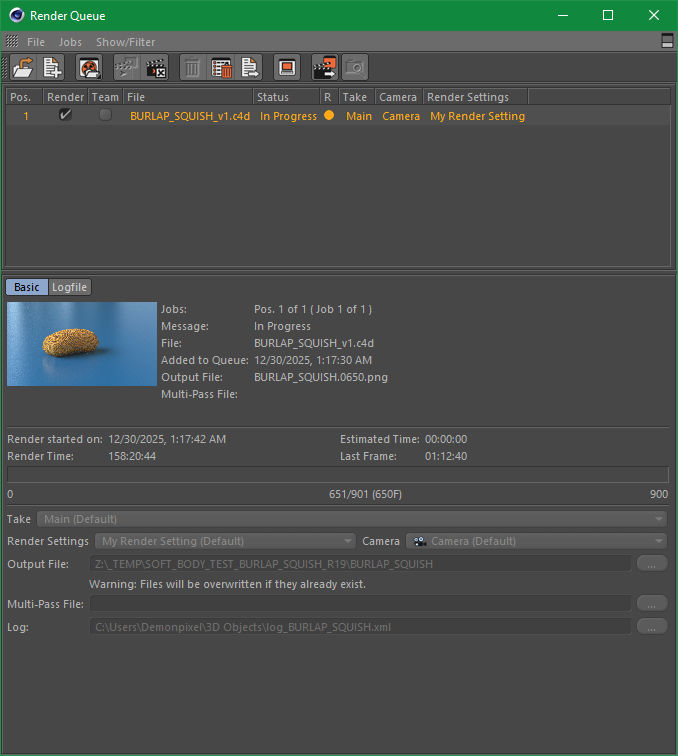Open the Camera dropdown

(x=536, y=541)
